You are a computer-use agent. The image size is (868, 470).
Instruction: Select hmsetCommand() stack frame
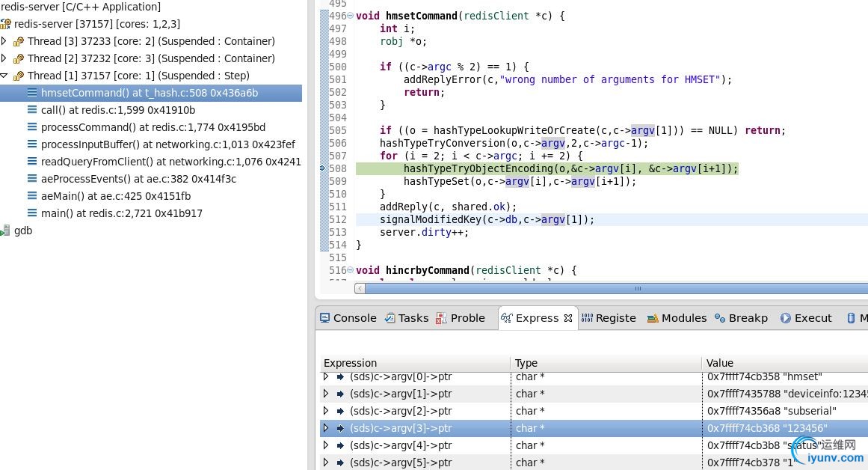pyautogui.click(x=150, y=93)
